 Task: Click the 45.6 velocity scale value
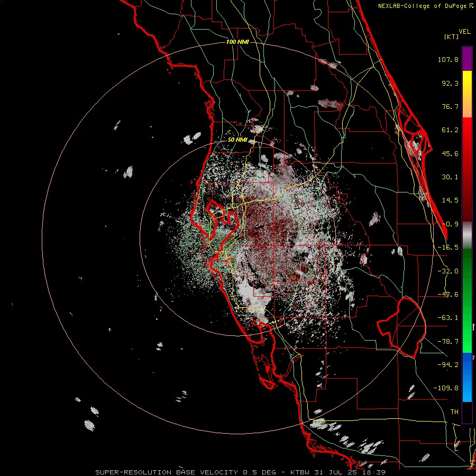coord(450,153)
